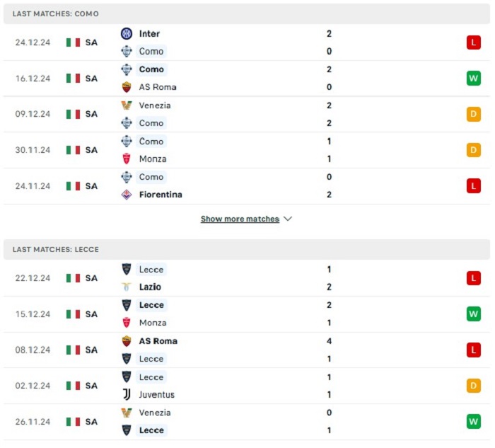
Task: Click the Monza crest next to 30.11.24 match
Action: point(127,159)
